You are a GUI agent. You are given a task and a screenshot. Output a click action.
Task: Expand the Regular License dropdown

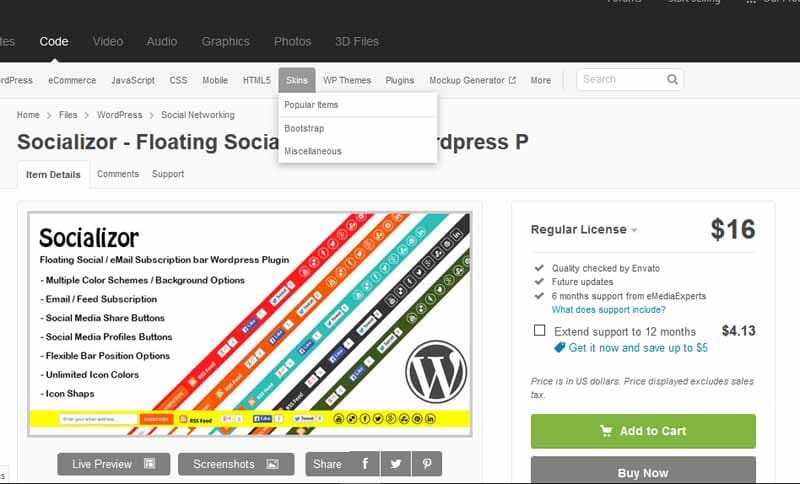(x=584, y=230)
